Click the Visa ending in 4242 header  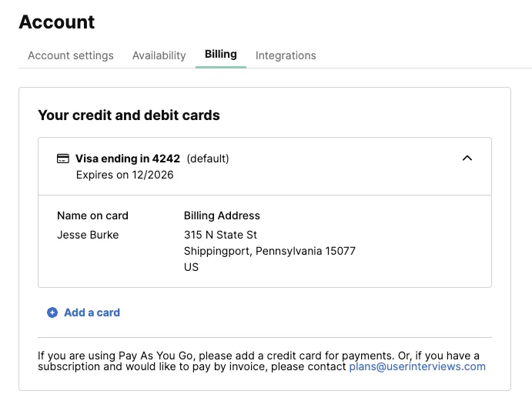pos(128,159)
